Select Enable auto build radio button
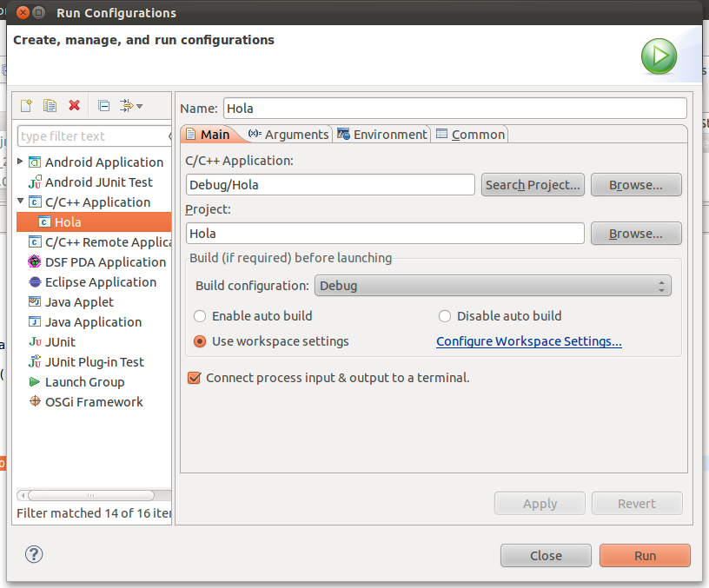This screenshot has width=709, height=588. click(x=200, y=316)
